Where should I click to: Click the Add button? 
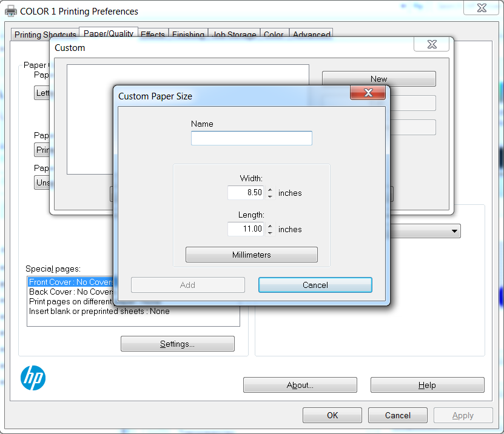point(188,285)
